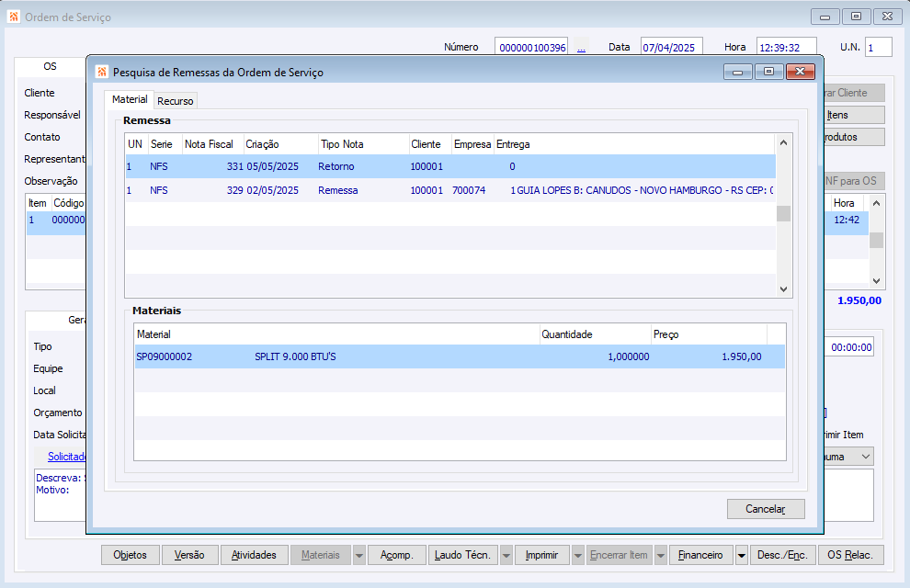Click the Objetos button
This screenshot has height=588, width=910.
(x=130, y=555)
